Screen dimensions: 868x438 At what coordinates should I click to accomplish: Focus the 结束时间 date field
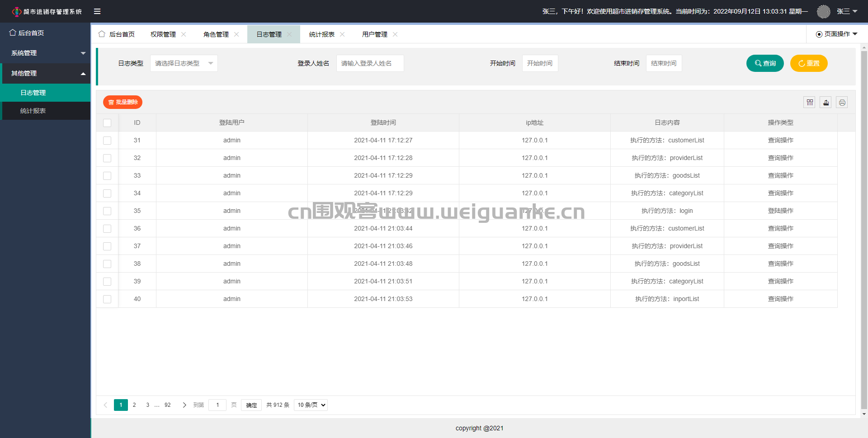664,63
